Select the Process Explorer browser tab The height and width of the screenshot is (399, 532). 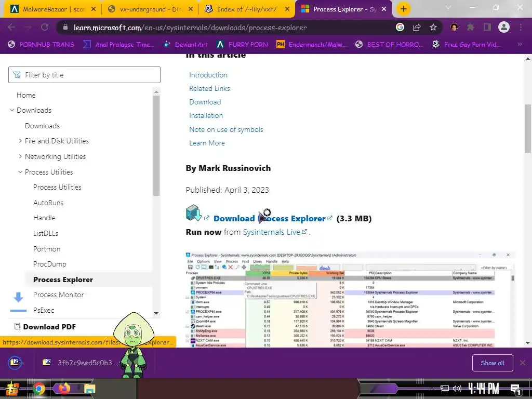tap(343, 9)
